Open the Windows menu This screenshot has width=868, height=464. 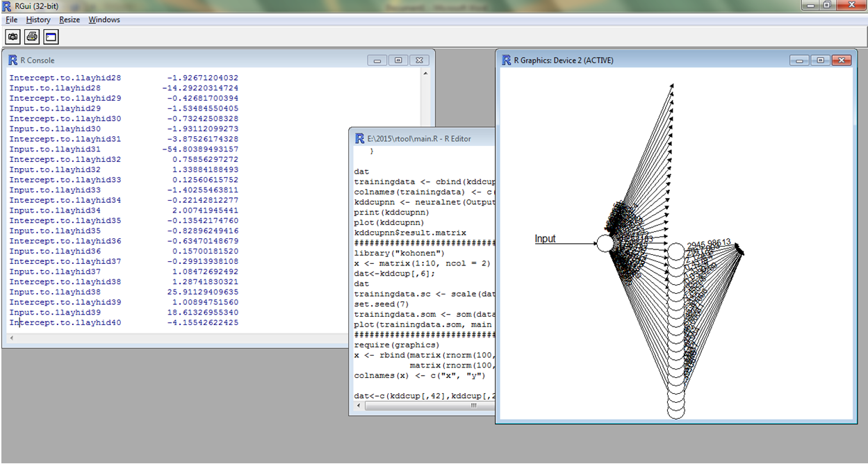(x=104, y=19)
